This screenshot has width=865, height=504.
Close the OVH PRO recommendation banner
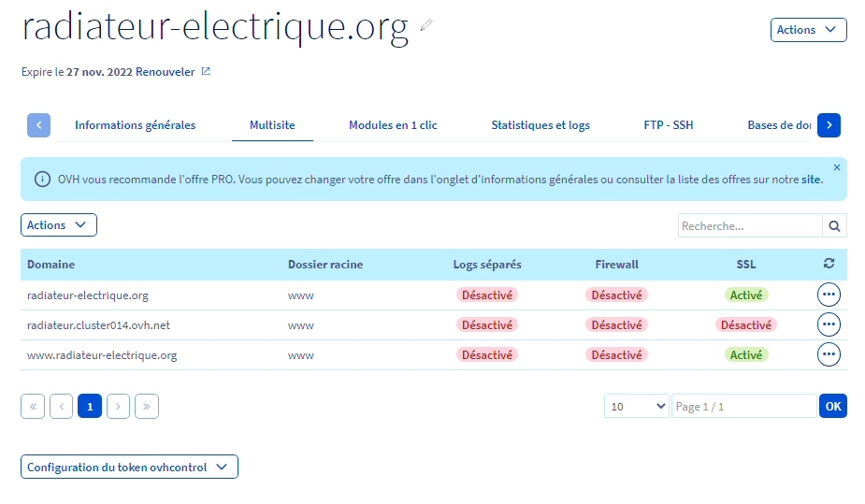pos(836,167)
